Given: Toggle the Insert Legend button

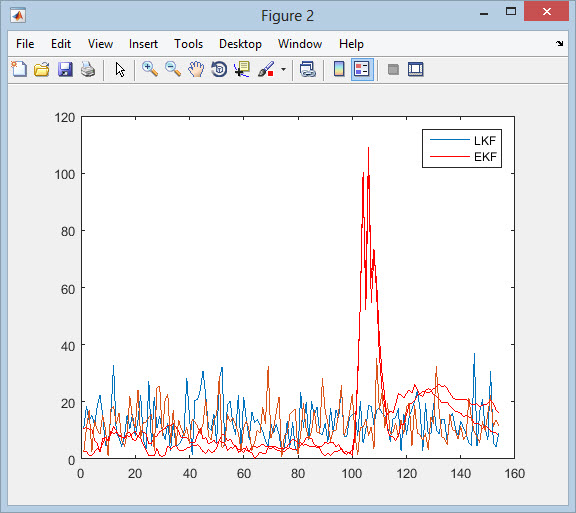Looking at the screenshot, I should (x=362, y=69).
